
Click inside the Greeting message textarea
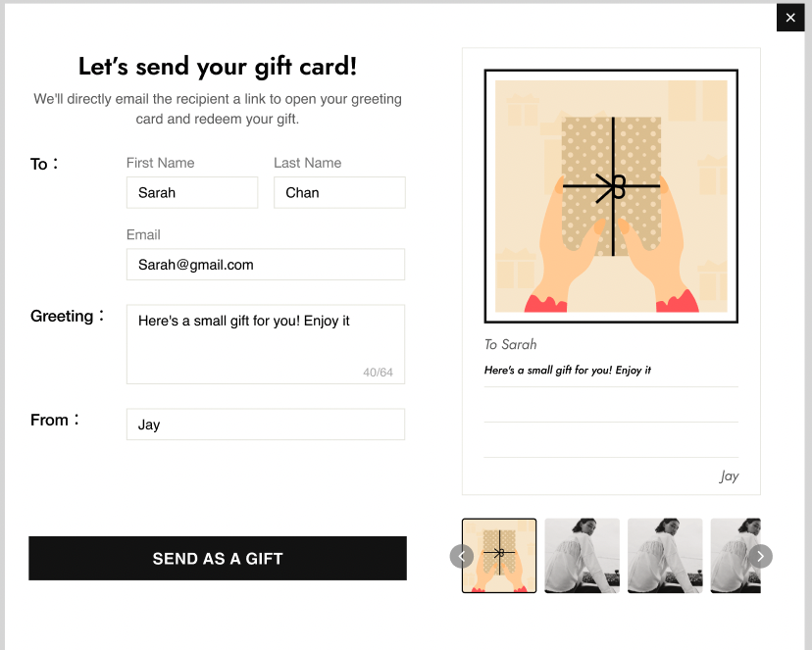pos(266,344)
